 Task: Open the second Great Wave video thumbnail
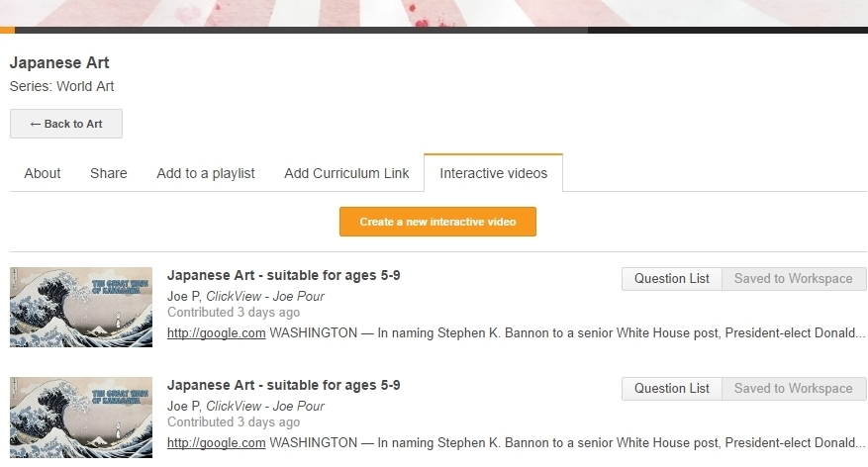point(81,417)
